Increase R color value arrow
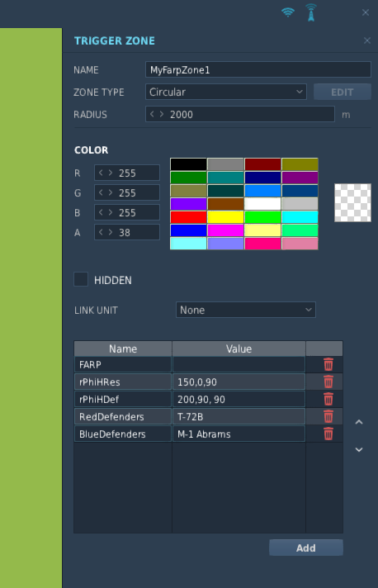 (x=111, y=173)
